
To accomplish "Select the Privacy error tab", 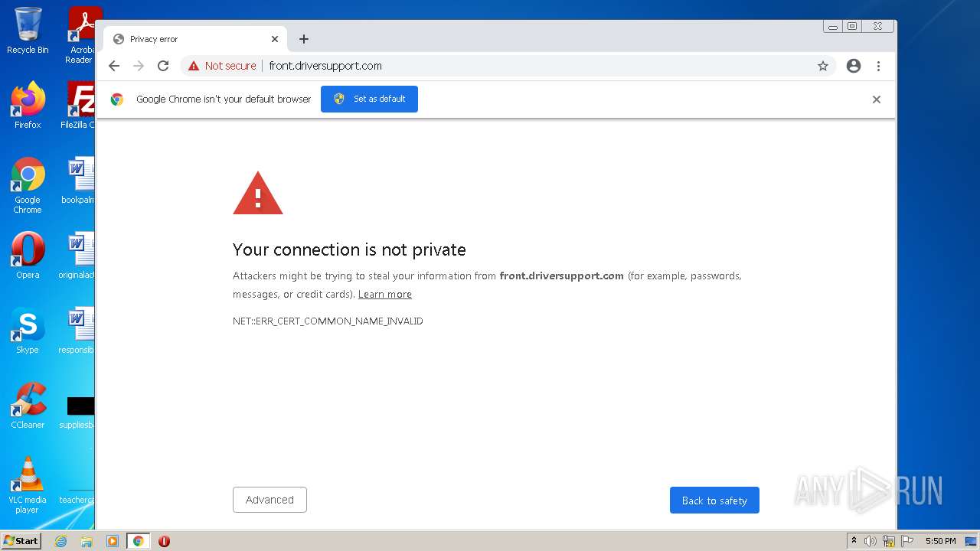I will [195, 39].
